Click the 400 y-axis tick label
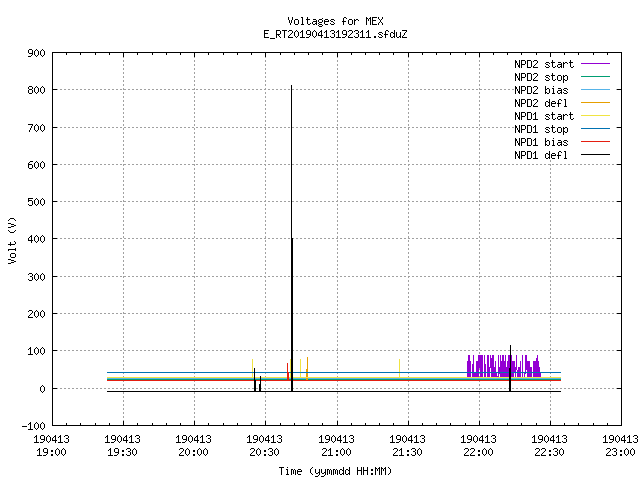The height and width of the screenshot is (480, 640). tap(36, 239)
